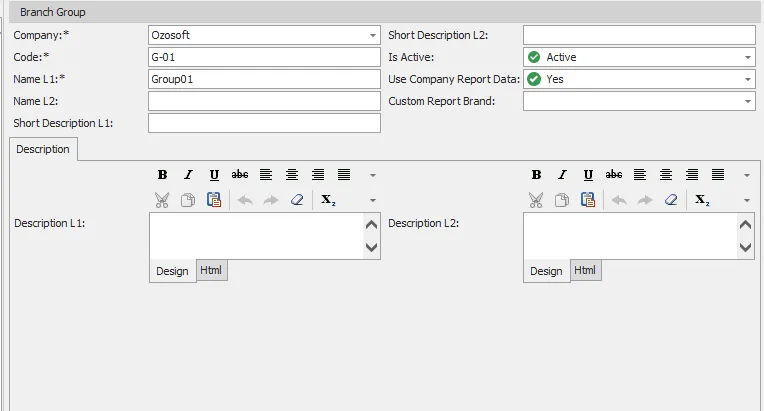Open the Custom Report Brand dropdown
The height and width of the screenshot is (411, 764).
pos(747,101)
